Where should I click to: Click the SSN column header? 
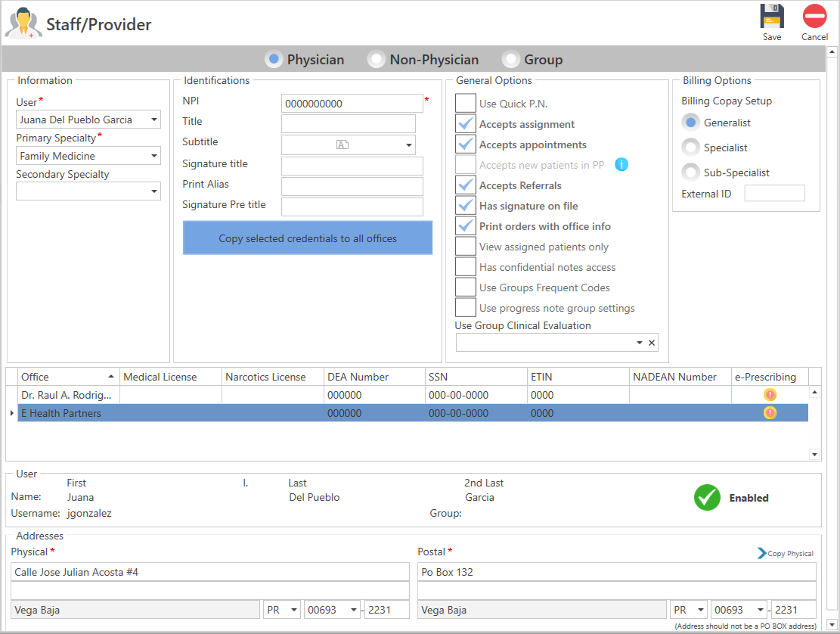click(476, 377)
